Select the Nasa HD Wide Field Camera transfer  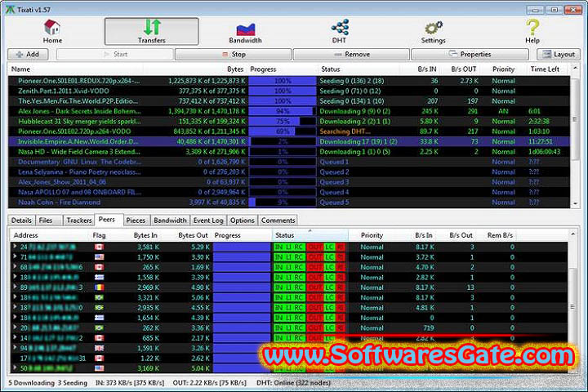point(289,152)
